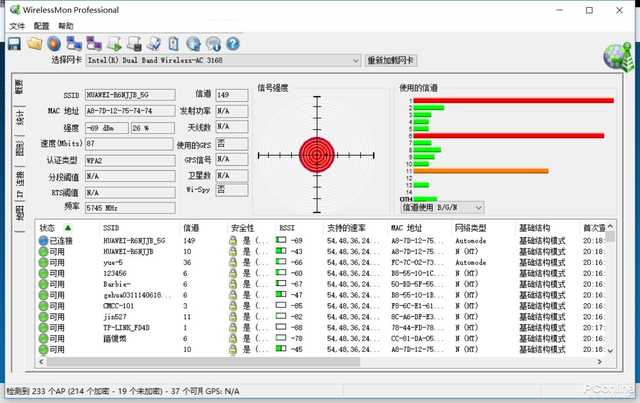Click the red signal strength target
Viewport: 640px width, 403px height.
click(317, 155)
